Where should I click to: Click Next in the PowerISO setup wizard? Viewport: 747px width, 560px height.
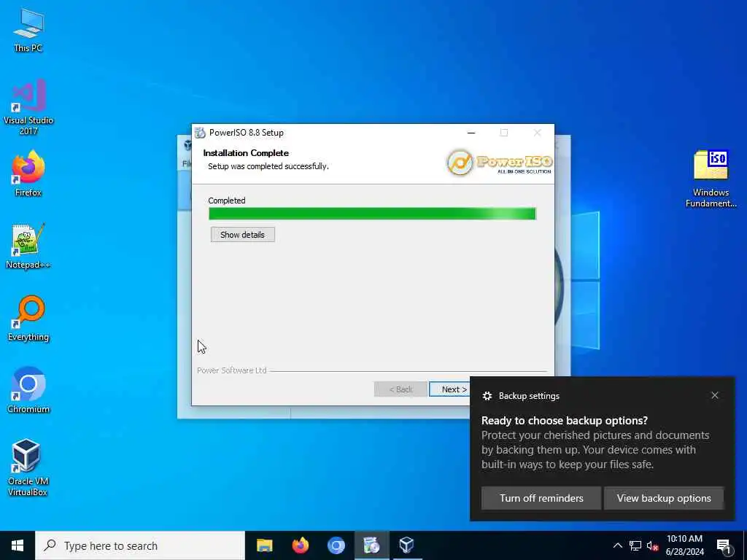click(450, 389)
